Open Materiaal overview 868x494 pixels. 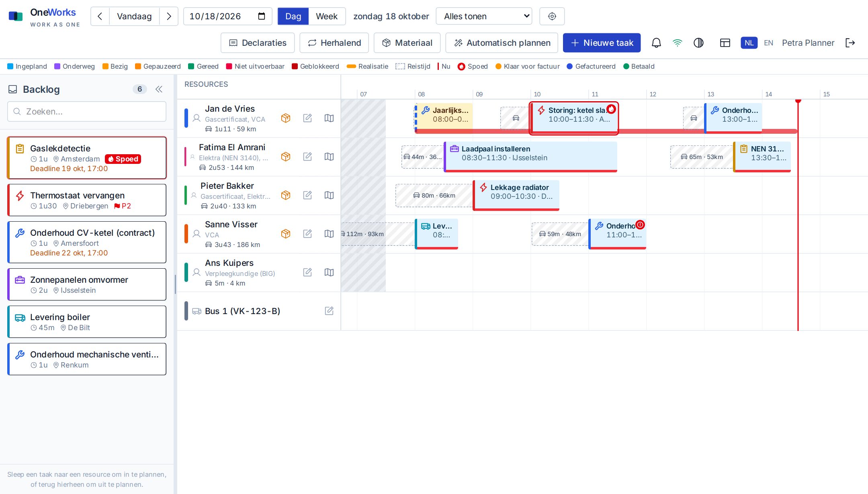[407, 43]
